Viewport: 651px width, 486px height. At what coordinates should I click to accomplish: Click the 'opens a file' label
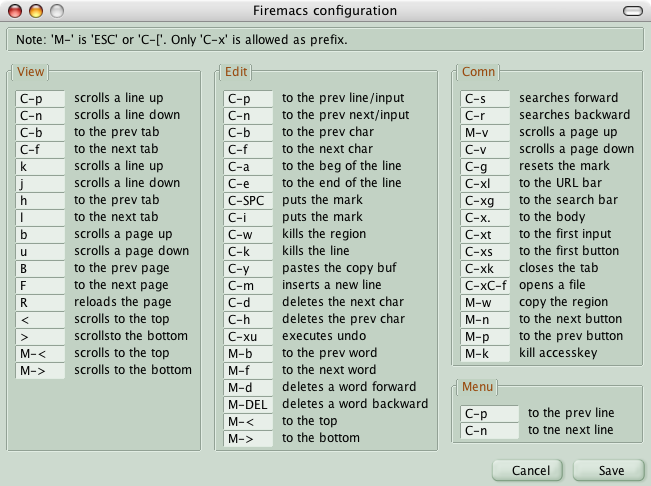tap(552, 285)
